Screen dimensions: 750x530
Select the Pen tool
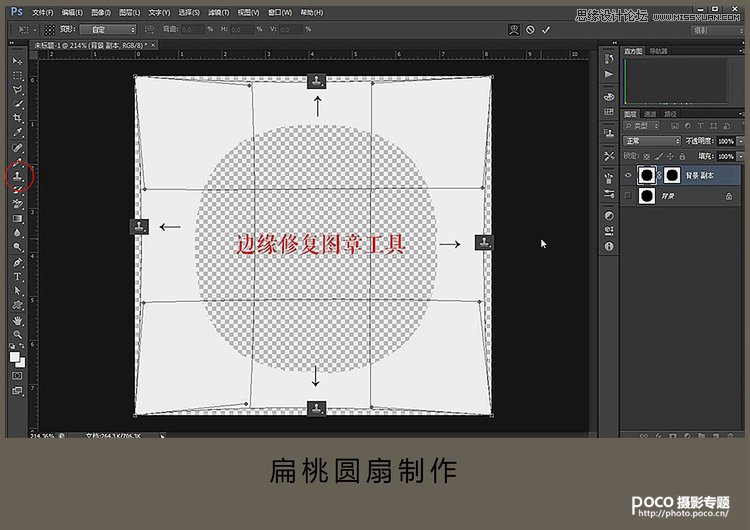coord(17,262)
